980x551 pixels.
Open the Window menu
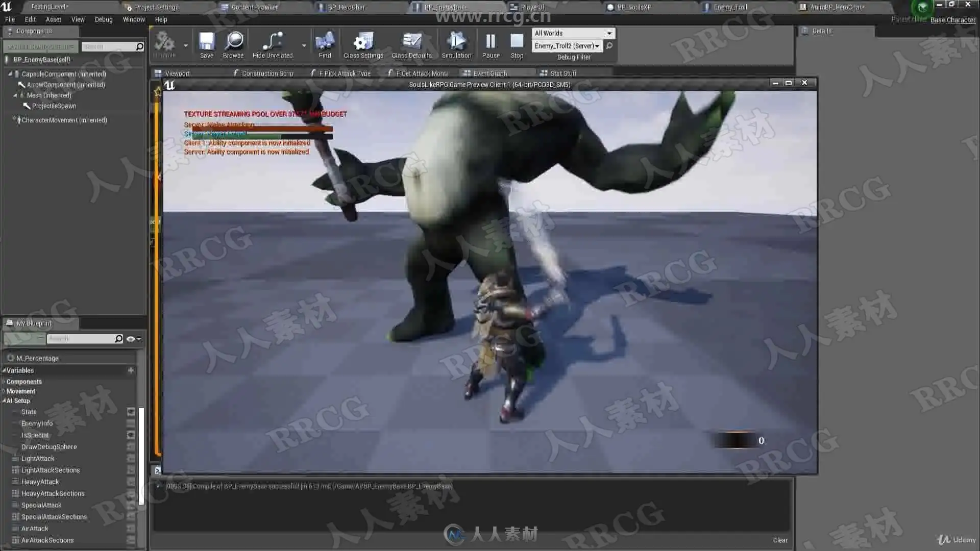[134, 19]
